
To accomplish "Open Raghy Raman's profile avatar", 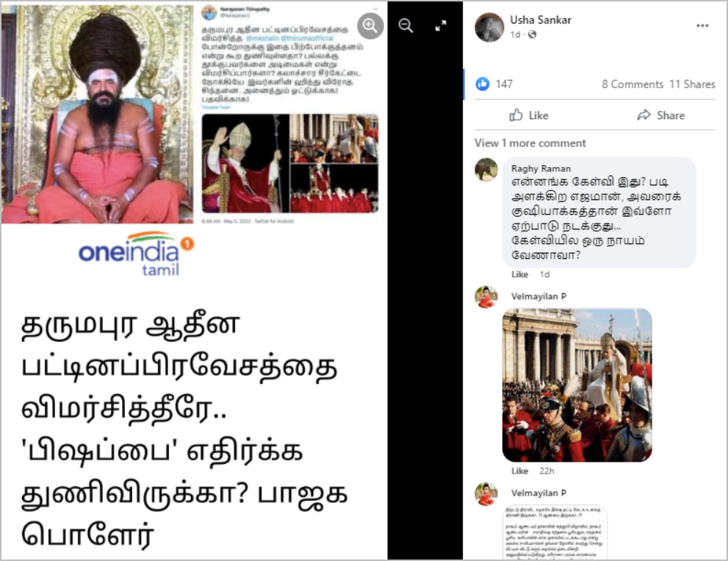I will click(x=486, y=170).
